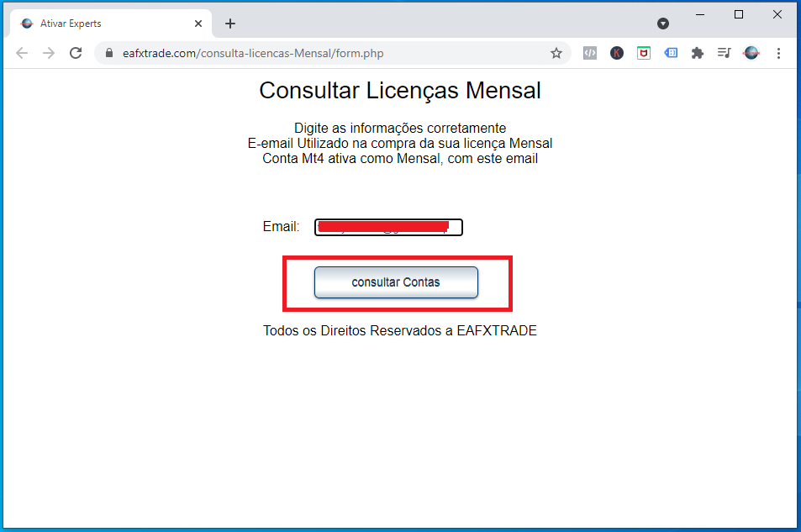Viewport: 801px width, 532px height.
Task: Expand the tab bar round dropdown arrow
Action: coord(663,24)
